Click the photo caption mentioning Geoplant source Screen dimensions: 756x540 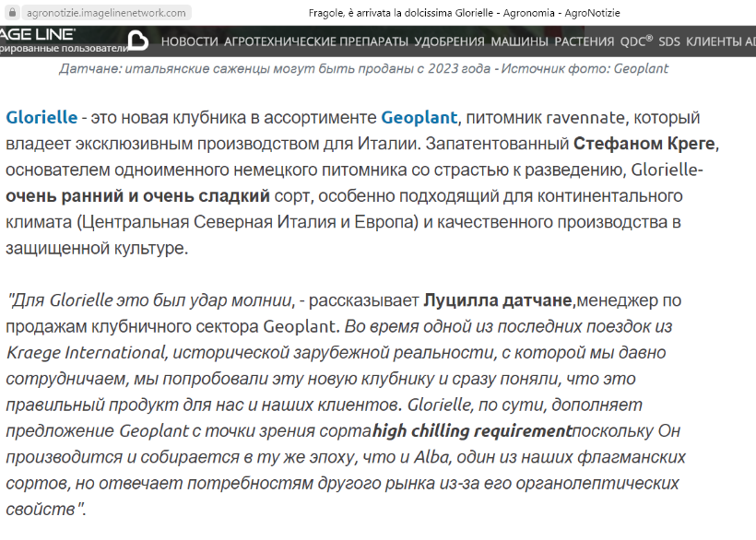(x=363, y=68)
